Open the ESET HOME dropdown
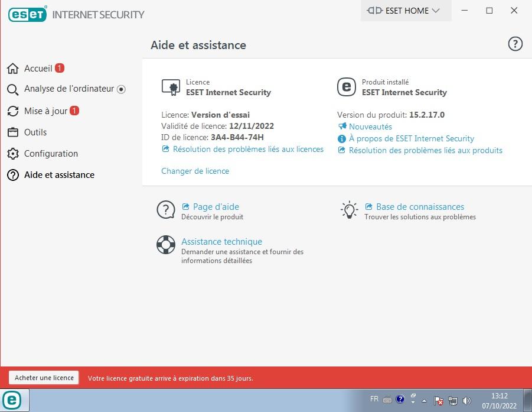 (x=406, y=11)
